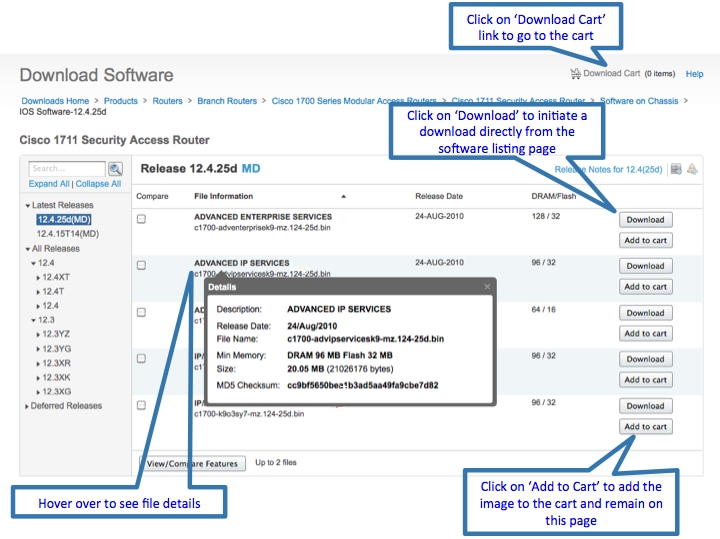Open Software on Chassis breadcrumb

coord(639,101)
